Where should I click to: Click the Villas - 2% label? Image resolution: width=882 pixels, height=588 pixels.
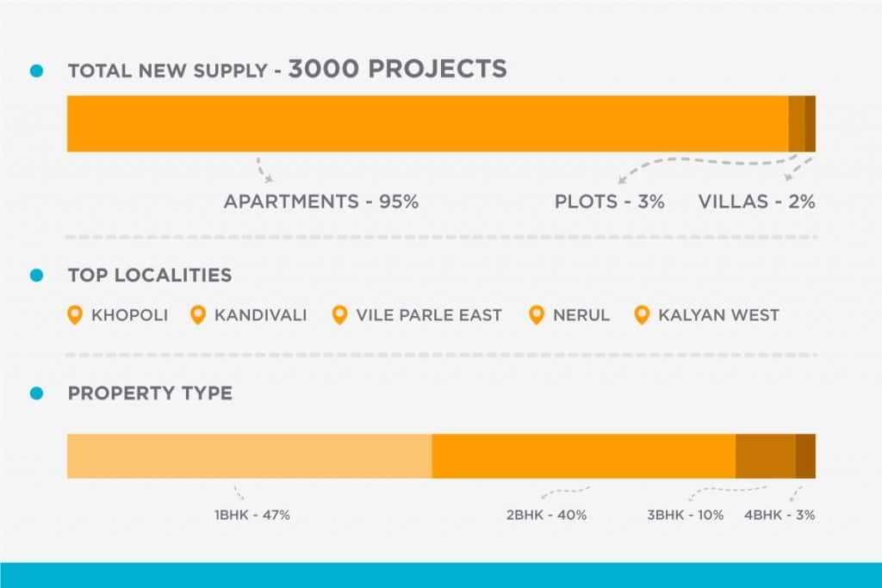coord(756,201)
